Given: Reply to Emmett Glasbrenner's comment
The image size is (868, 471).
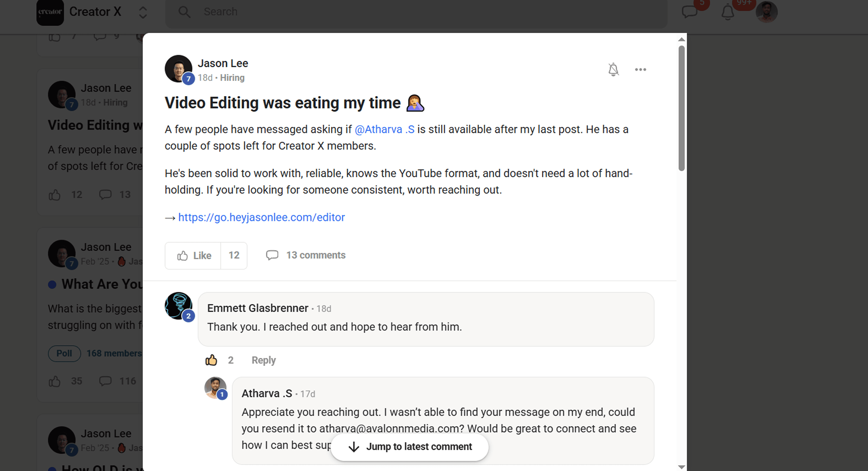Looking at the screenshot, I should (x=263, y=360).
